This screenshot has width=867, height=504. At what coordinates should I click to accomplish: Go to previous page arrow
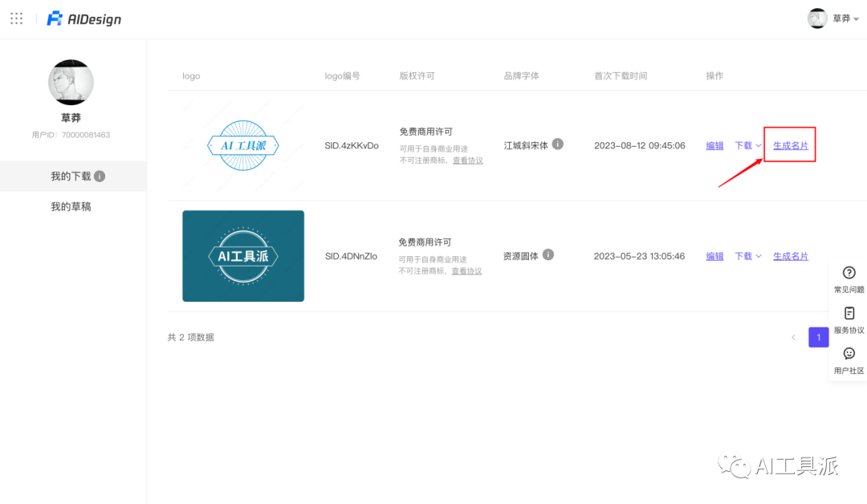point(793,337)
